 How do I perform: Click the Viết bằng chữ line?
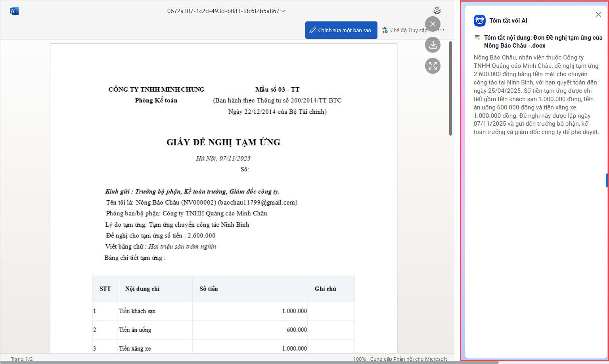coord(161,247)
